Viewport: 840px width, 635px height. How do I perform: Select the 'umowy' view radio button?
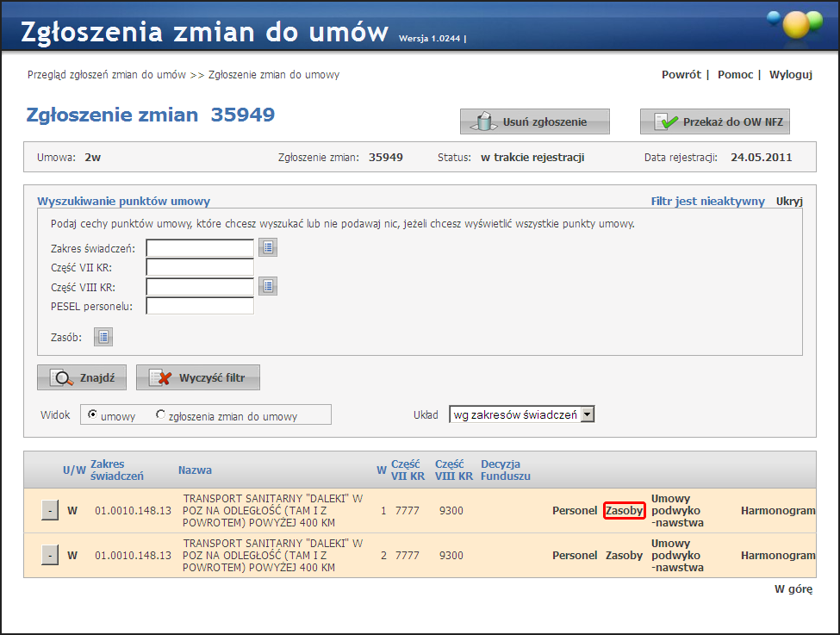click(x=93, y=414)
